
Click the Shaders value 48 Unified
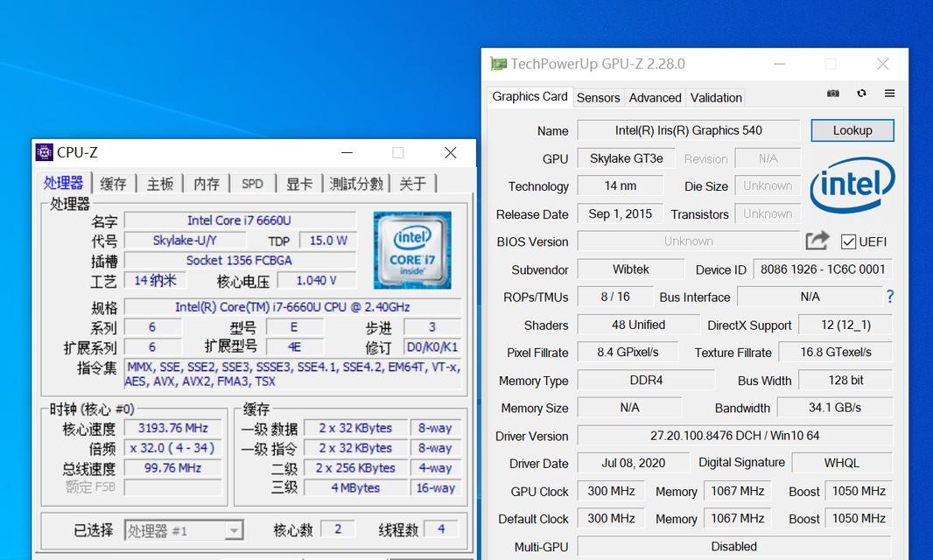coord(638,325)
